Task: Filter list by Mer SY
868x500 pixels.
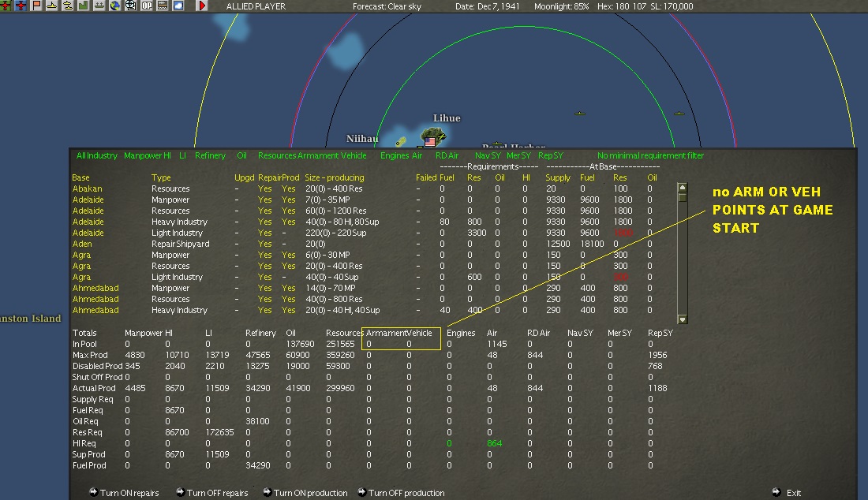Action: pyautogui.click(x=518, y=155)
